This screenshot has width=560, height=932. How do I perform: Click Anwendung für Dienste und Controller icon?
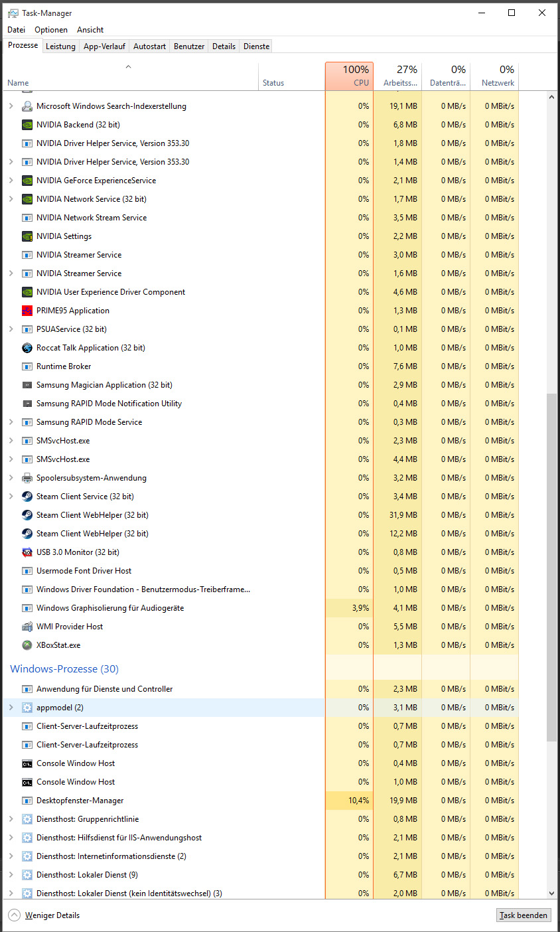(27, 689)
